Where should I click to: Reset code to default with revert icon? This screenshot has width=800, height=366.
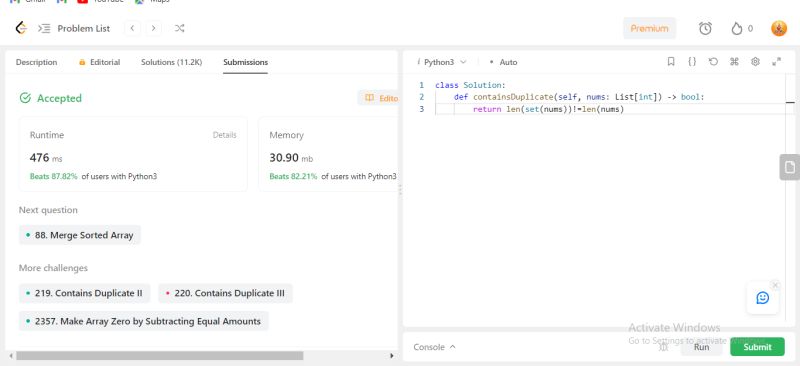pyautogui.click(x=713, y=62)
